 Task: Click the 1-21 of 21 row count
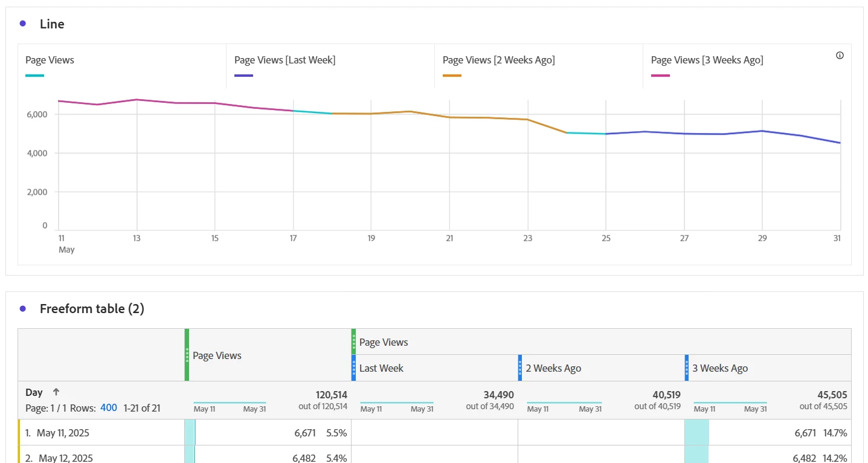(x=142, y=408)
